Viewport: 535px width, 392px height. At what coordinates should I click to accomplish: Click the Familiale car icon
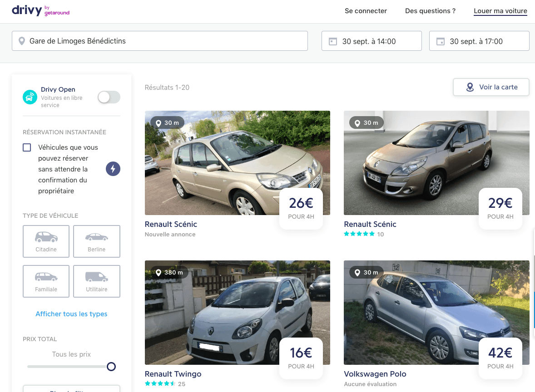46,277
